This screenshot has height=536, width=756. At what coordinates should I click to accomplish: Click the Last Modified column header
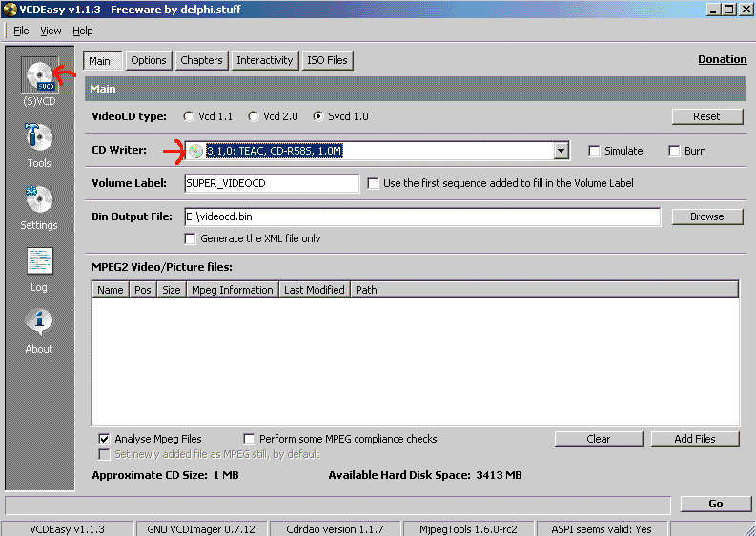click(x=315, y=290)
